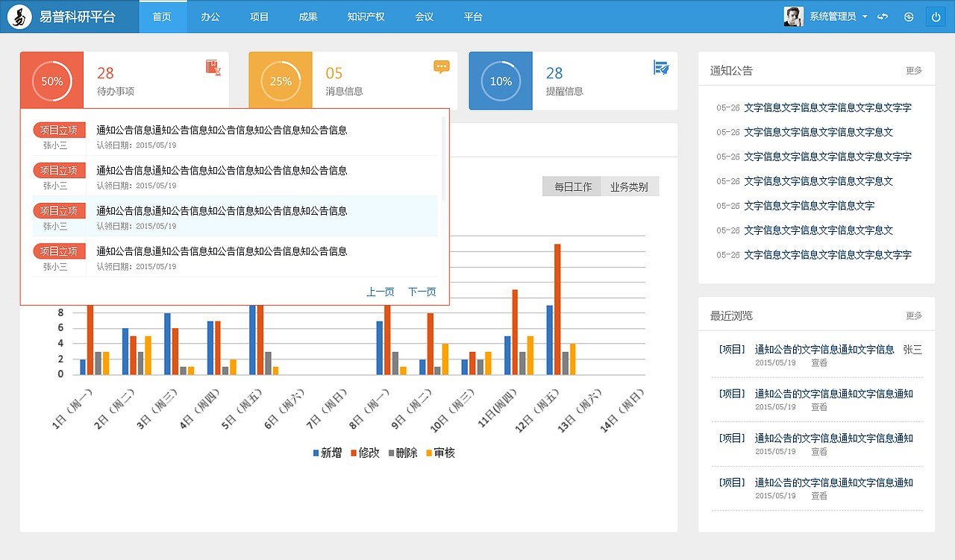Screen dimensions: 955x560
Task: Click the 消息信息 orange chat bubble icon
Action: point(442,66)
